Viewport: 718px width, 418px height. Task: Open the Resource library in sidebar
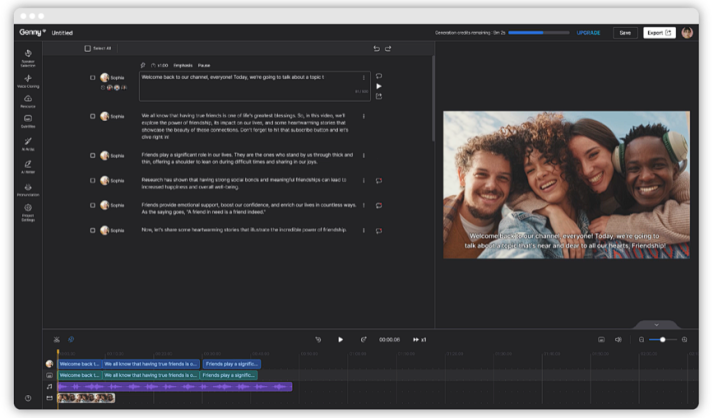coord(28,100)
